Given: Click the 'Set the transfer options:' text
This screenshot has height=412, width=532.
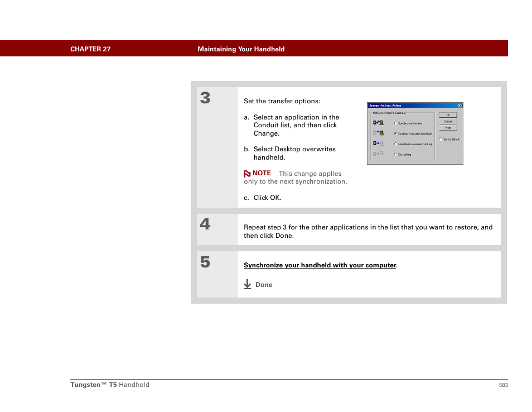Looking at the screenshot, I should [x=282, y=101].
